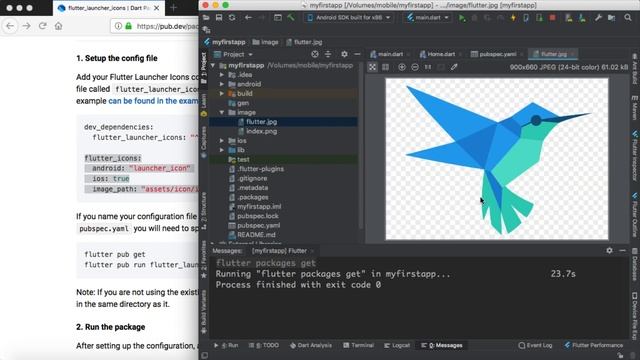Open the Event Log button
640x360 pixels.
[x=535, y=345]
